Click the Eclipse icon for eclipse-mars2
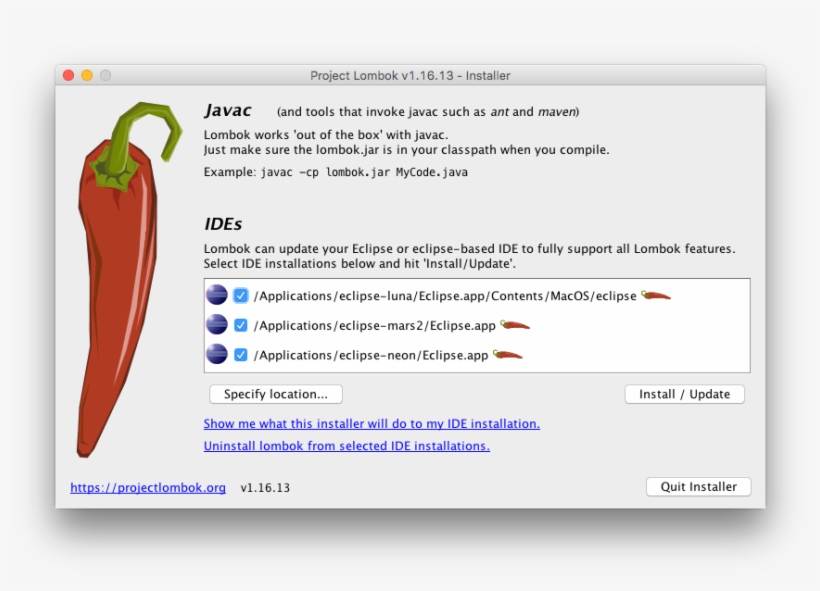The height and width of the screenshot is (591, 820). click(217, 325)
